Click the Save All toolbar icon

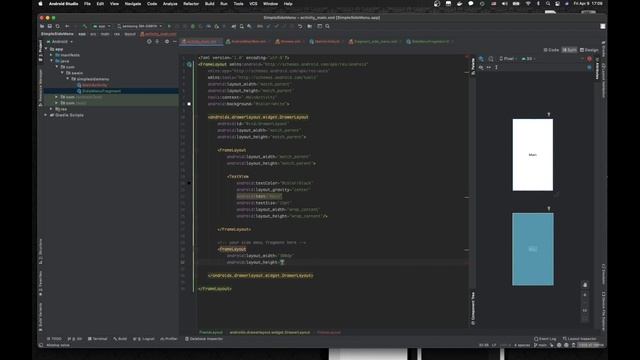pos(50,26)
